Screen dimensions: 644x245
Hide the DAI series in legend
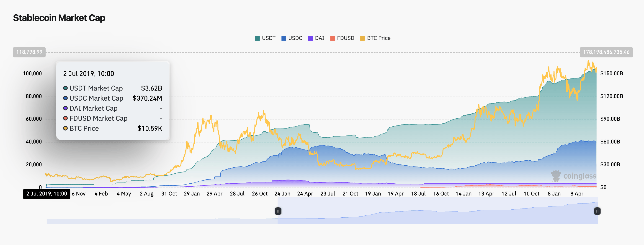[x=316, y=38]
